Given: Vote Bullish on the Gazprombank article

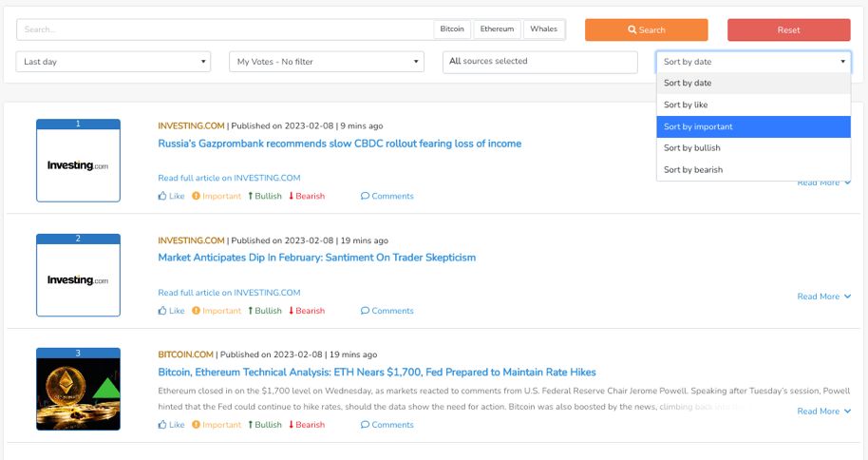Looking at the screenshot, I should click(265, 196).
